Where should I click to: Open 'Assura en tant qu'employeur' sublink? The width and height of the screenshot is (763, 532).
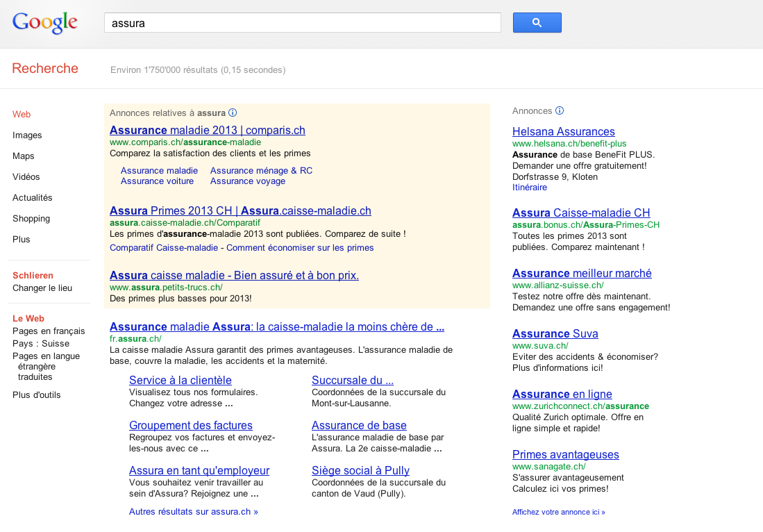pyautogui.click(x=199, y=471)
